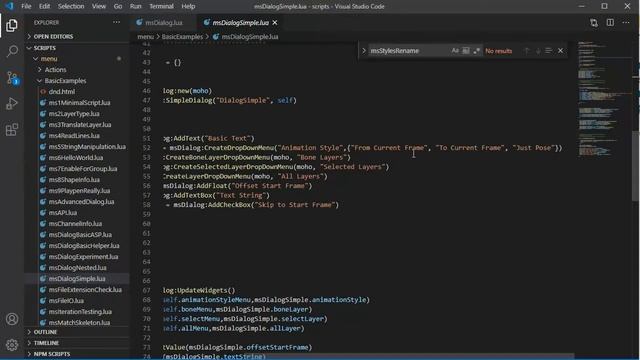Click Explorer more actions ellipsis

coord(117,22)
